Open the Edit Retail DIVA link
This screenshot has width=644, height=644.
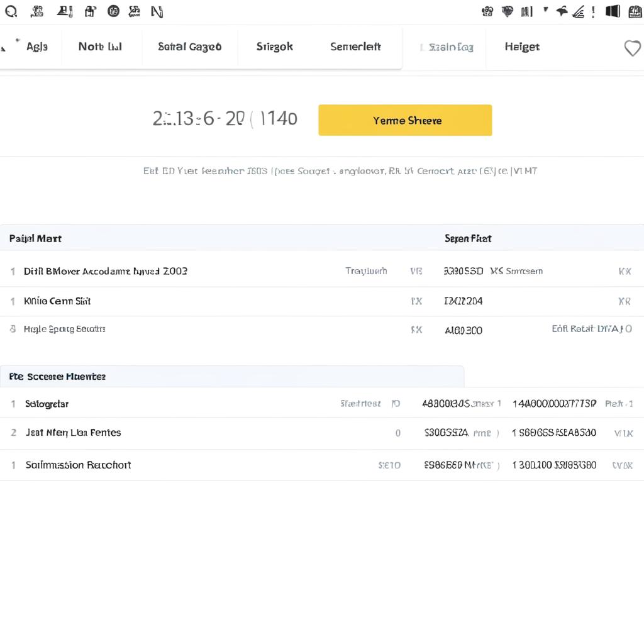(x=591, y=328)
